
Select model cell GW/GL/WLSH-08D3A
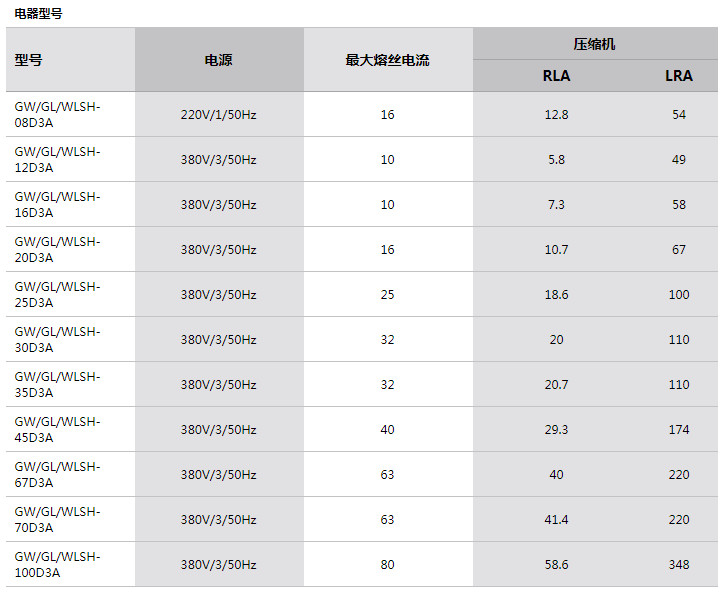58,114
